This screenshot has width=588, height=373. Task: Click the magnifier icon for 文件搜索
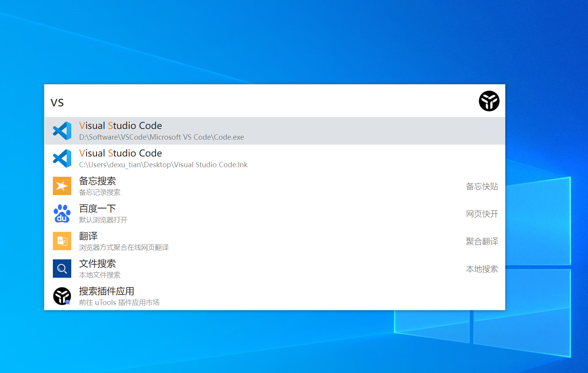point(62,269)
